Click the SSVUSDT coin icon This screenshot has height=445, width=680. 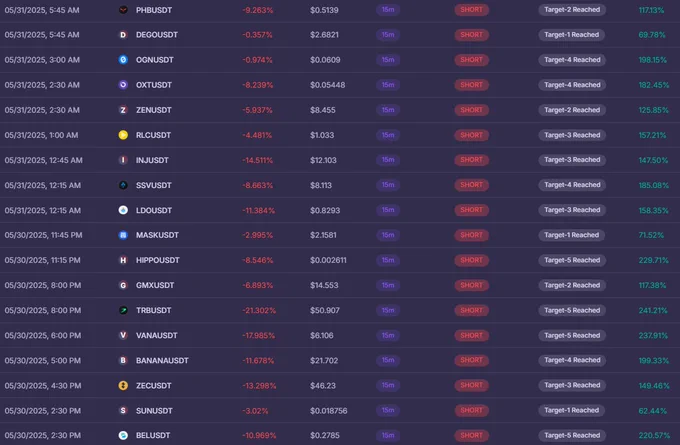123,185
